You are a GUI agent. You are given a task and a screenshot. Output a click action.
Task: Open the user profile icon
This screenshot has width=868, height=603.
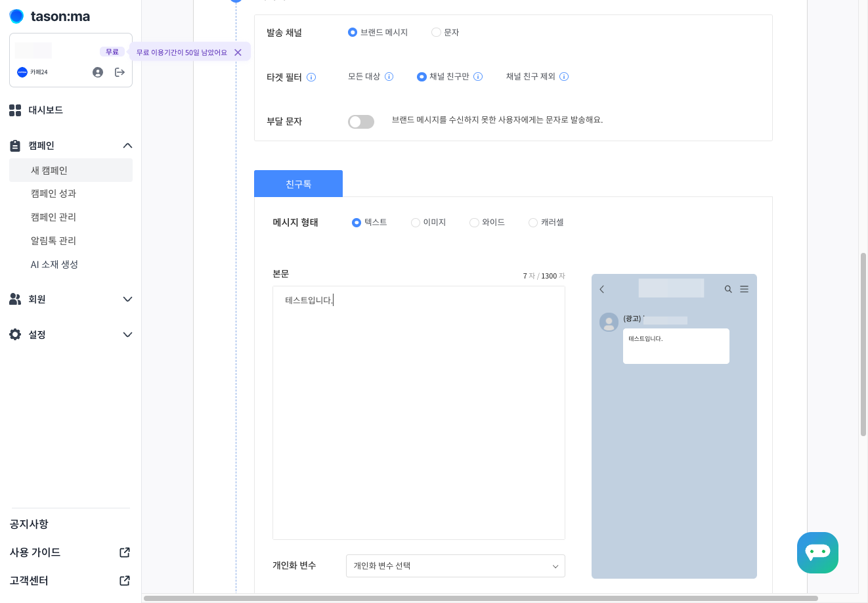click(x=98, y=72)
